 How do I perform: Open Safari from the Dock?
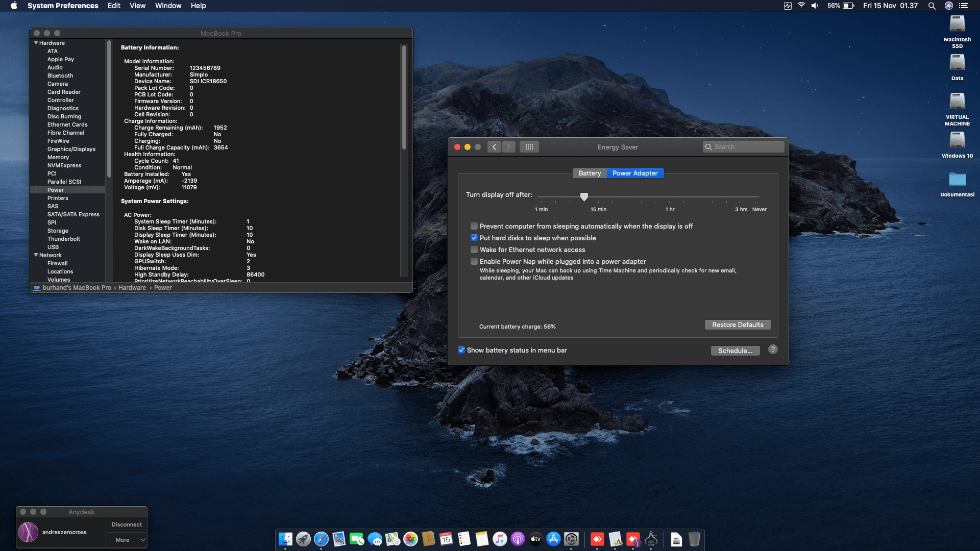tap(321, 539)
